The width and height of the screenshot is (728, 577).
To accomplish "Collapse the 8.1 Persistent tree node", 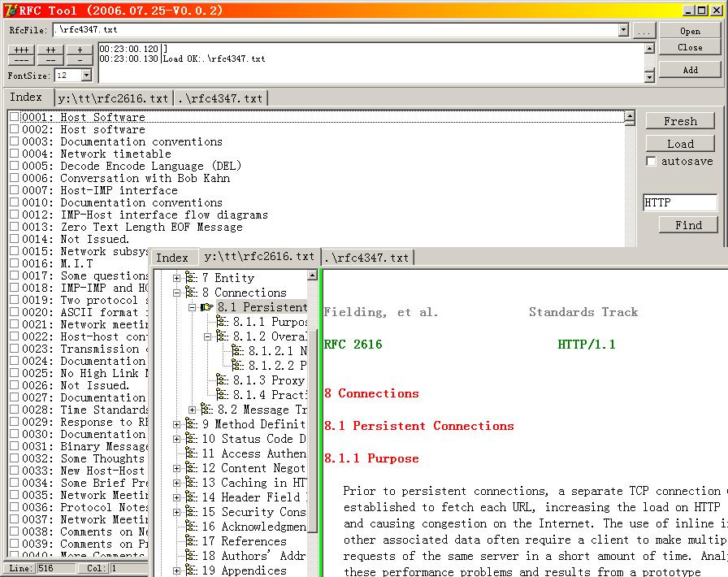I will click(x=192, y=307).
